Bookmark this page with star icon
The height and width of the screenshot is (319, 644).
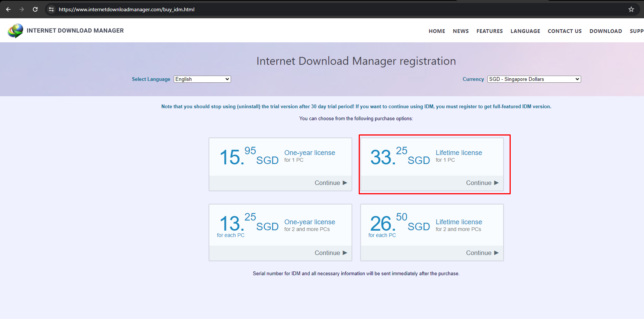click(631, 9)
